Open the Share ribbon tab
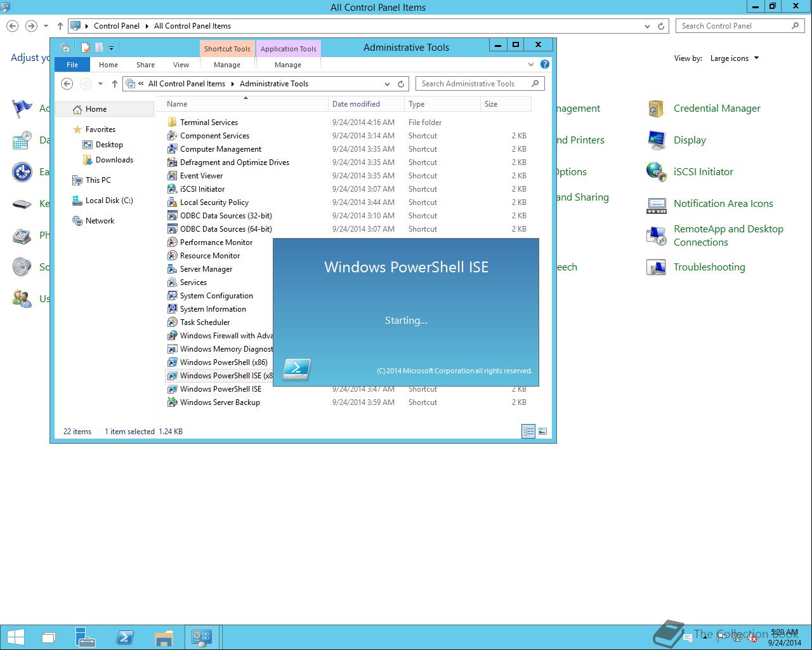 coord(145,65)
